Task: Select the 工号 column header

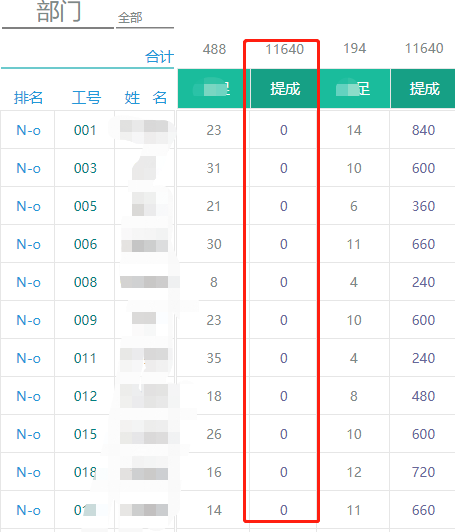Action: [x=86, y=98]
